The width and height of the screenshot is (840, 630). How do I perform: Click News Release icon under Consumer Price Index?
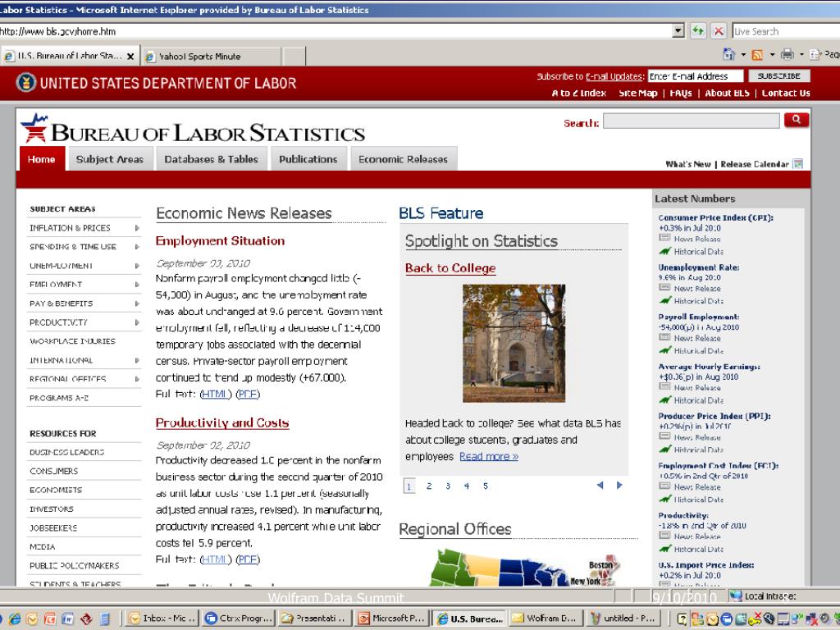pos(664,238)
